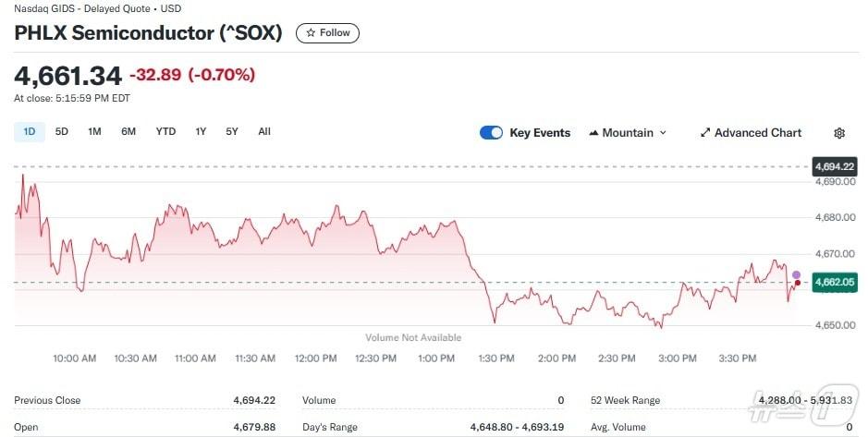Click the Advanced Chart expand arrows icon
Image resolution: width=868 pixels, height=437 pixels.
(x=705, y=133)
